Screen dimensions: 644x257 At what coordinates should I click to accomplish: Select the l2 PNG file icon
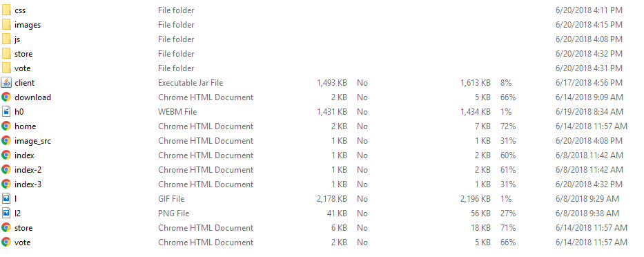pos(6,213)
